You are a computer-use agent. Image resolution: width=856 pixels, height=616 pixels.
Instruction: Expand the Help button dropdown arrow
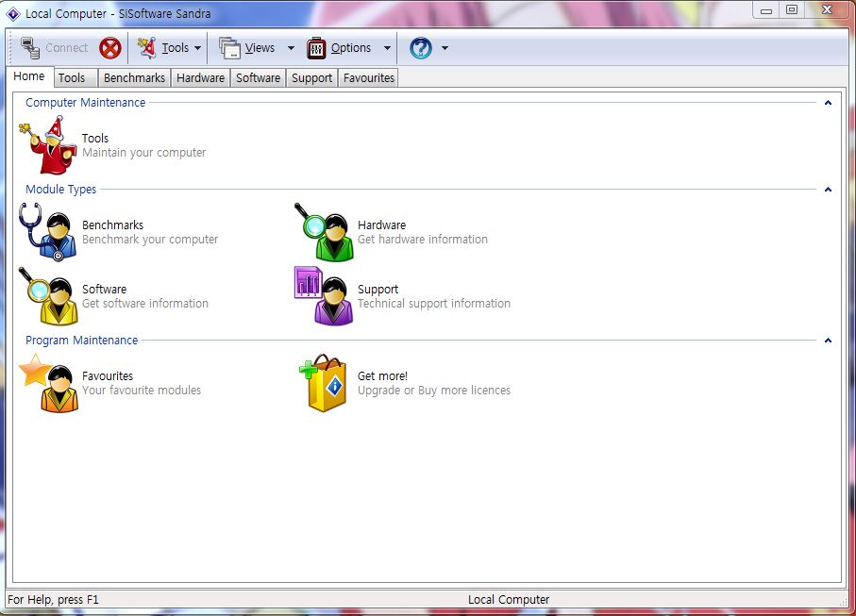point(445,48)
